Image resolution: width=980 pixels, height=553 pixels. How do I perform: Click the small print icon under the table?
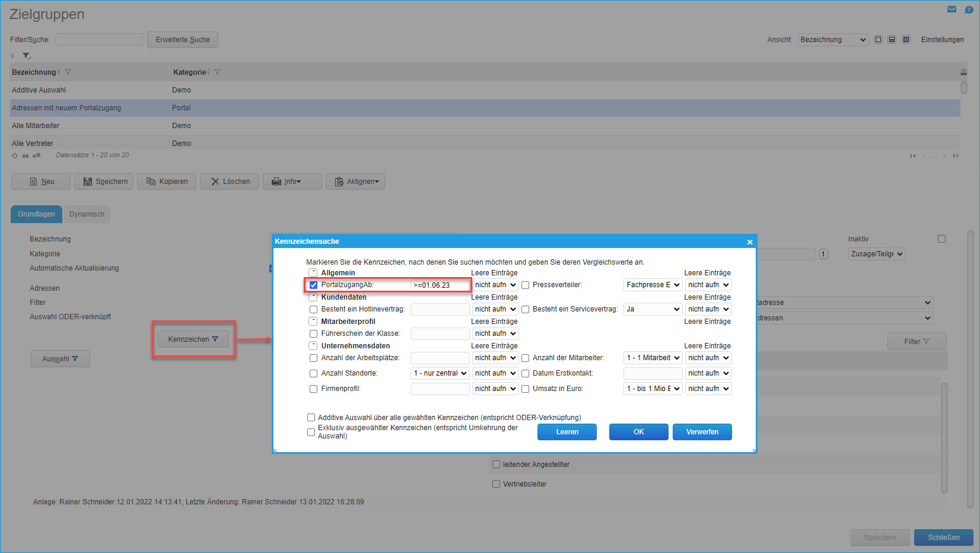tap(26, 155)
